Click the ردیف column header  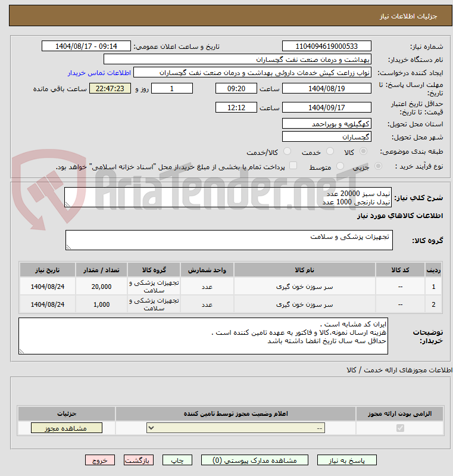(433, 270)
